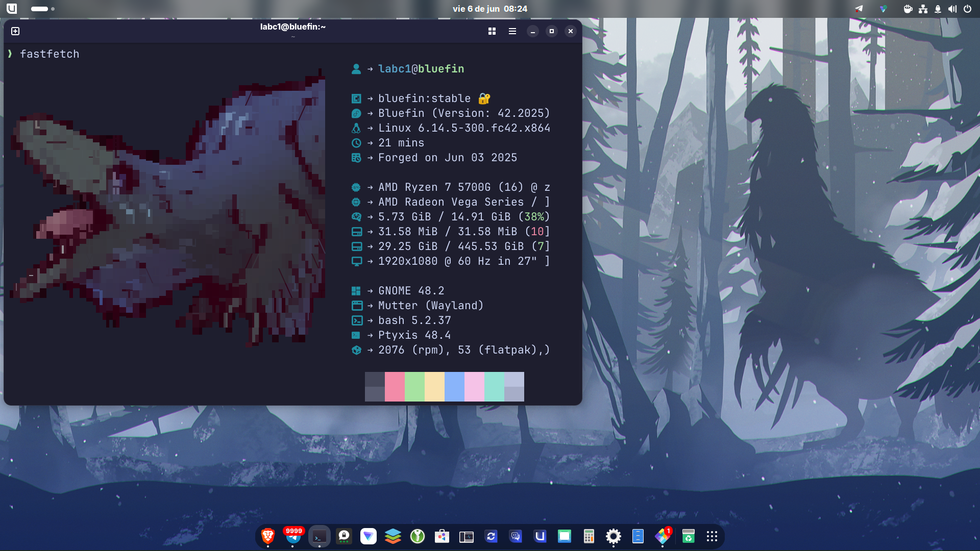Image resolution: width=980 pixels, height=551 pixels.
Task: Click the '5.73 GiB / 14.91 GiB' memory line
Action: 463,217
